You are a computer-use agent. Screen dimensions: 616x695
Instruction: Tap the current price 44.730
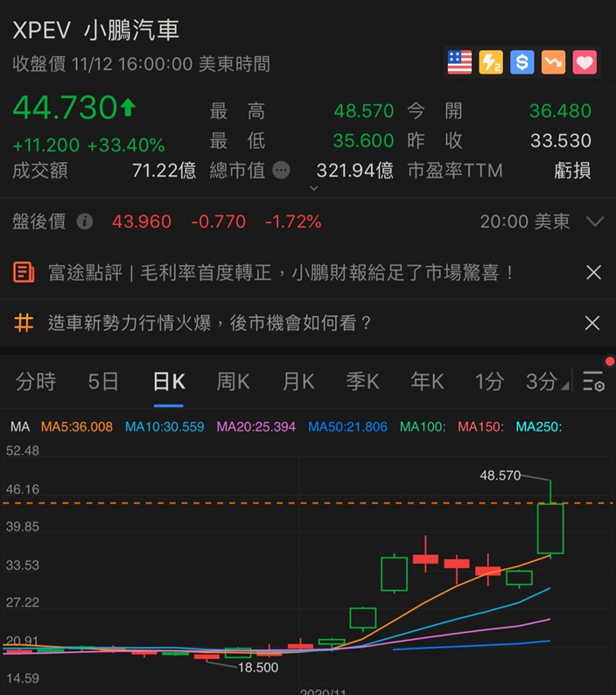click(x=65, y=108)
